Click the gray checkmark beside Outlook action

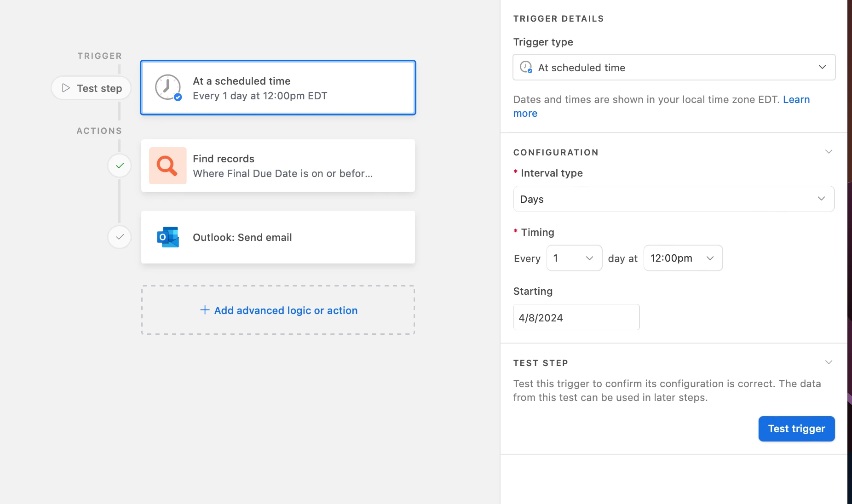coord(120,237)
